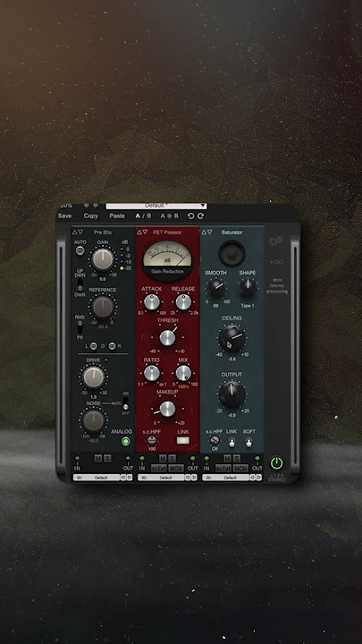
Task: Enable the AUTO gain button
Action: [80, 250]
